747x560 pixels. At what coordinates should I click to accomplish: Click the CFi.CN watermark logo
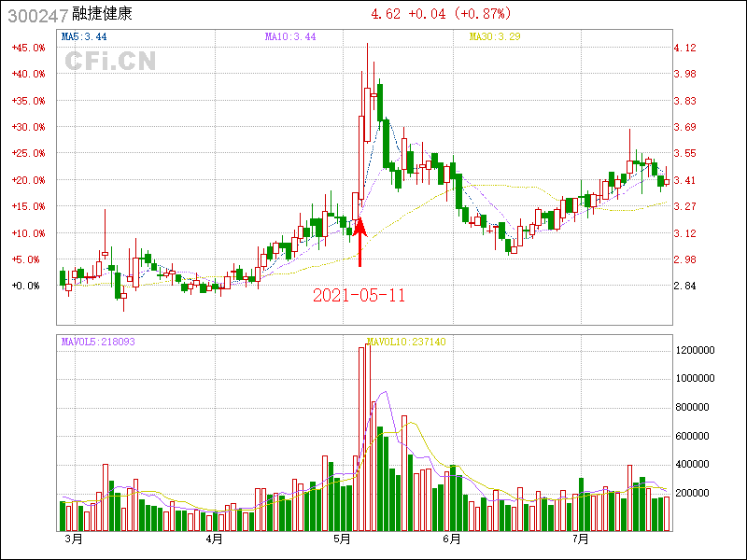pyautogui.click(x=110, y=62)
